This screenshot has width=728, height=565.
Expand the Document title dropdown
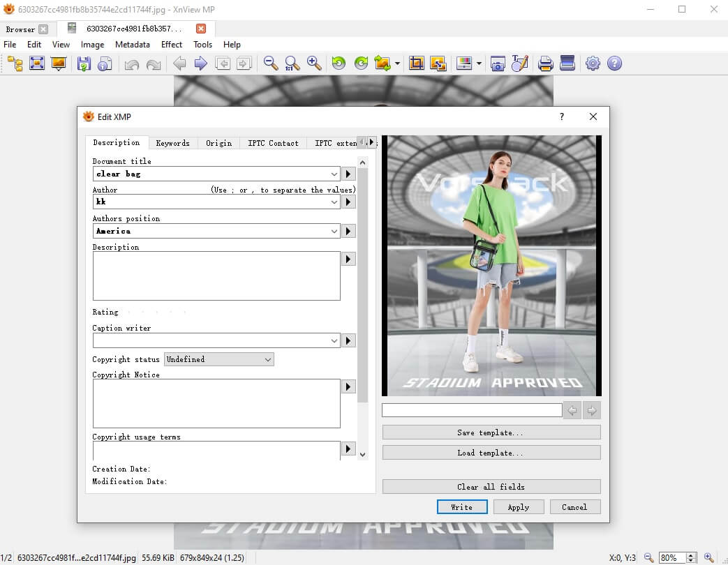point(334,174)
